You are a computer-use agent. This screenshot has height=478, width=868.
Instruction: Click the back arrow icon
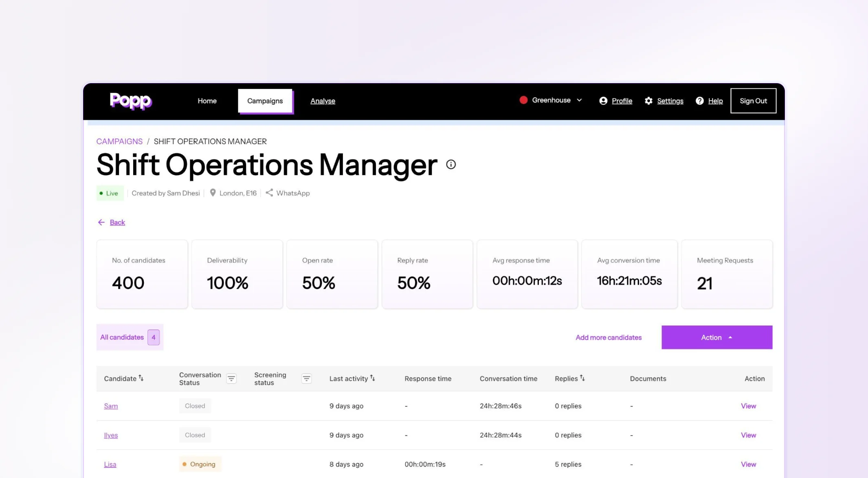[x=101, y=222]
